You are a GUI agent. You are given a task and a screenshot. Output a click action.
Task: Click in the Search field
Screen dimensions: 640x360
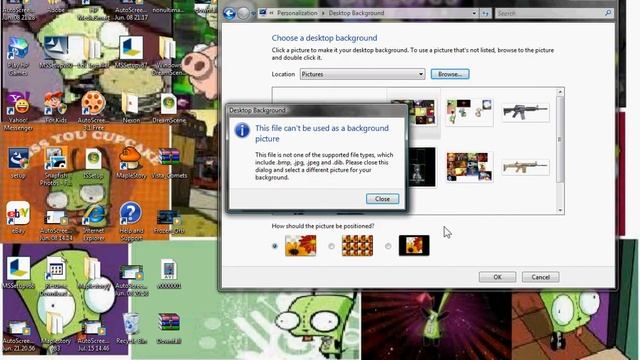[550, 13]
